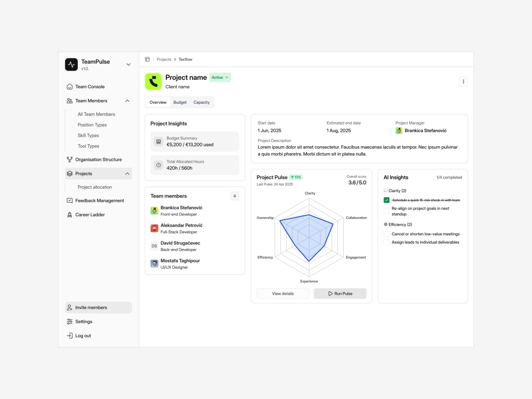The width and height of the screenshot is (532, 399).
Task: Click the green project phone logo
Action: pos(153,81)
